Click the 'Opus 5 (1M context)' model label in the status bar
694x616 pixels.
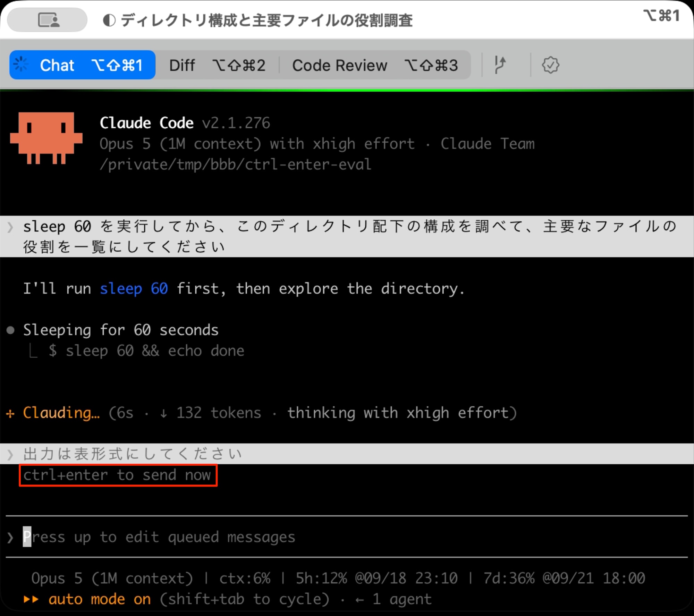[x=112, y=579]
